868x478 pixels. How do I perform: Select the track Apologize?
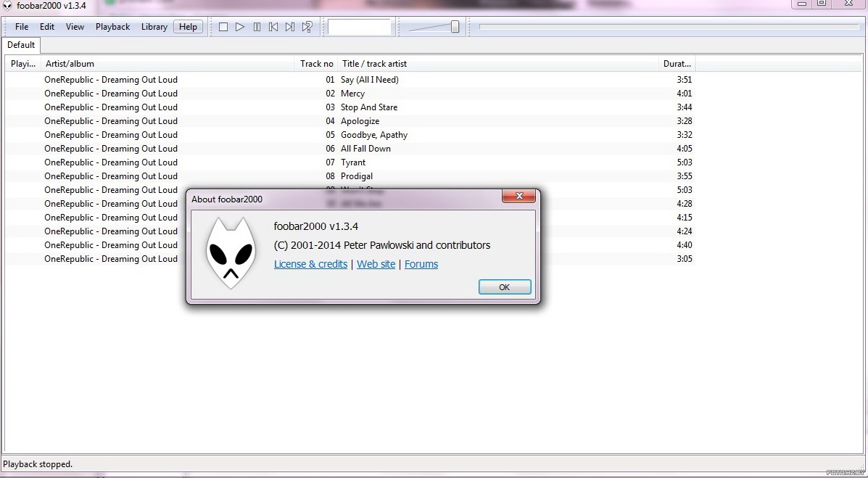[x=360, y=121]
